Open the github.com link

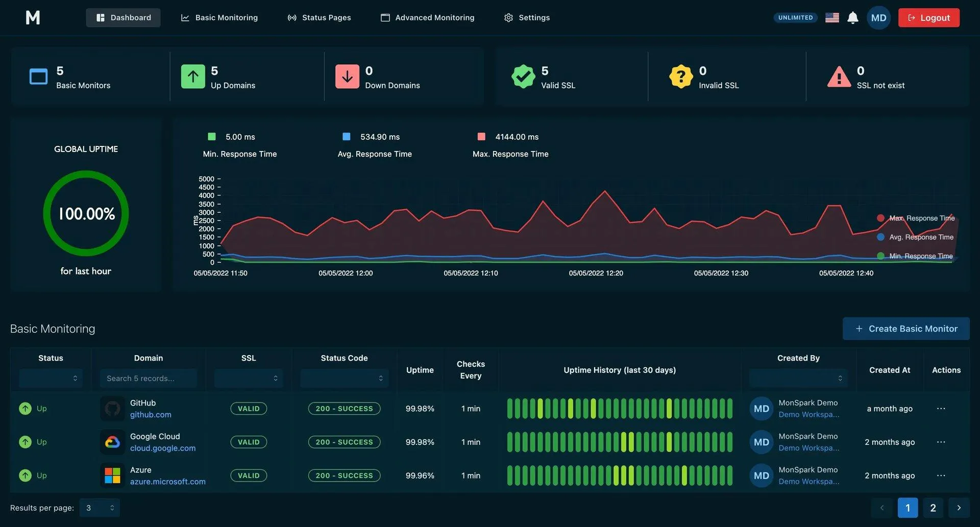pos(151,415)
